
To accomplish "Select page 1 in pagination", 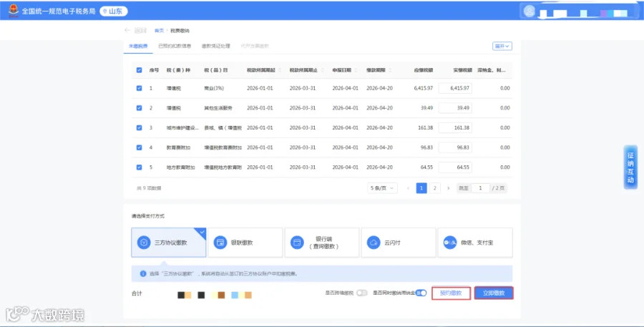I will pos(421,188).
